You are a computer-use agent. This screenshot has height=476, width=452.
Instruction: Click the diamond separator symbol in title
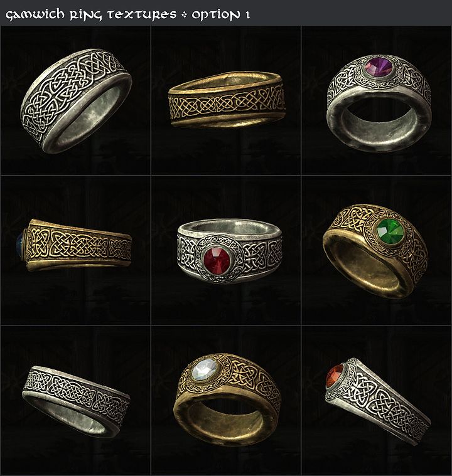184,15
